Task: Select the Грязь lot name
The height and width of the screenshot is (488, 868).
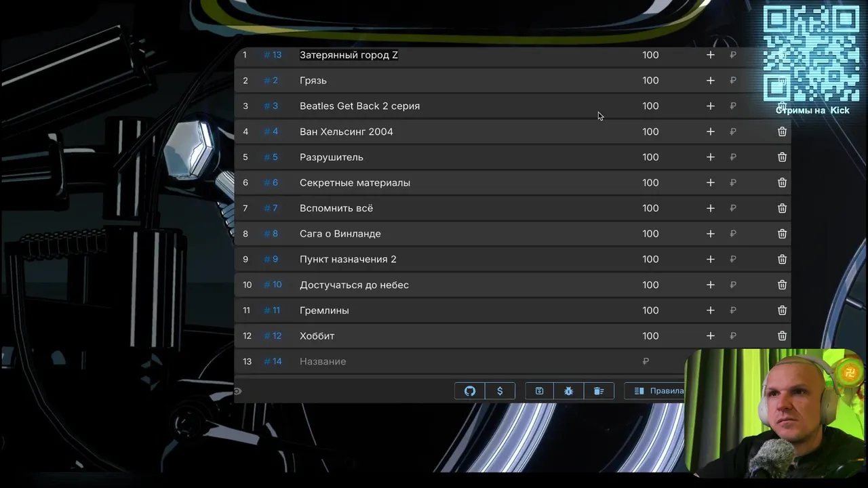Action: tap(313, 81)
